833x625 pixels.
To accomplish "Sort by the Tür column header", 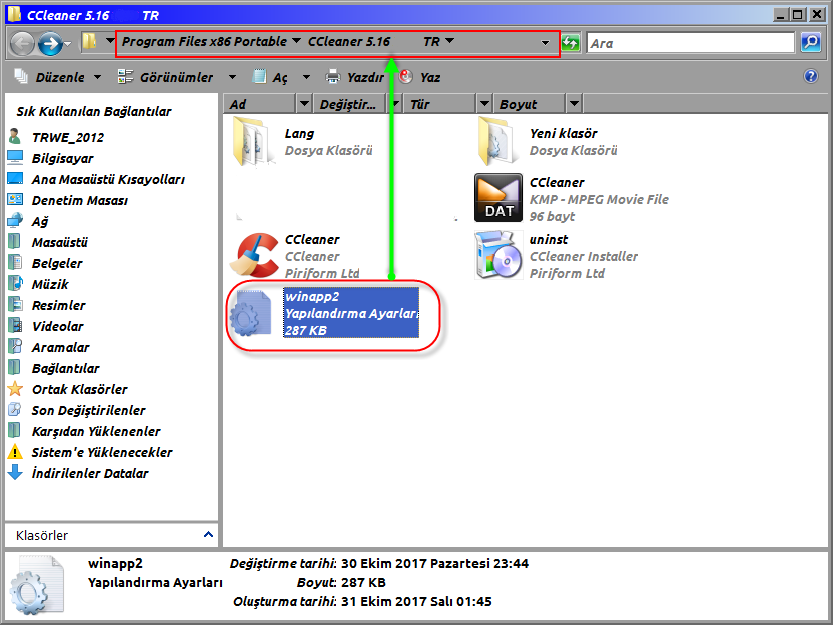I will point(440,104).
